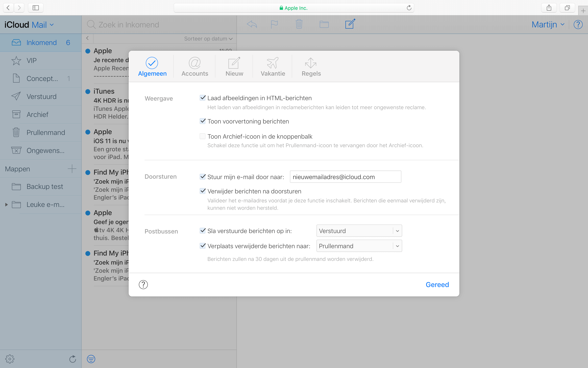Open help in the preferences dialog
Viewport: 588px width, 368px height.
coord(143,285)
